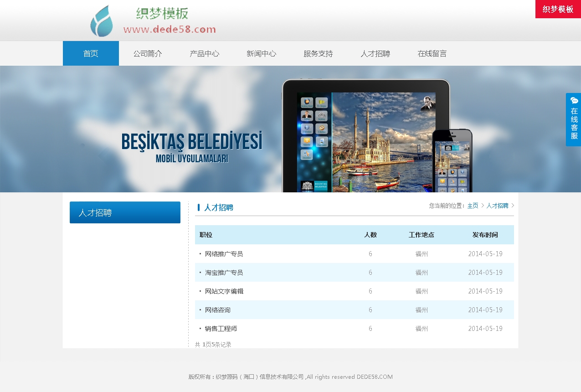Open the 公司简介 menu item
Viewport: 581px width, 392px height.
pos(148,53)
